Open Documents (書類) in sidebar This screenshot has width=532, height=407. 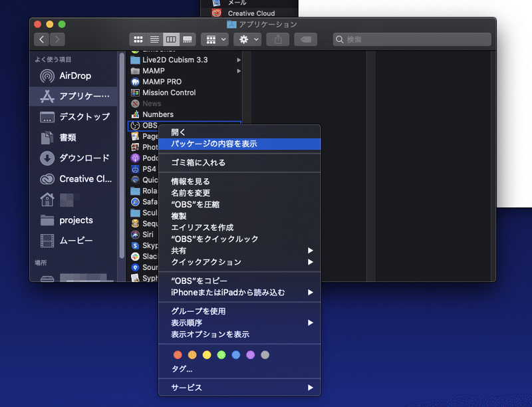(x=73, y=138)
